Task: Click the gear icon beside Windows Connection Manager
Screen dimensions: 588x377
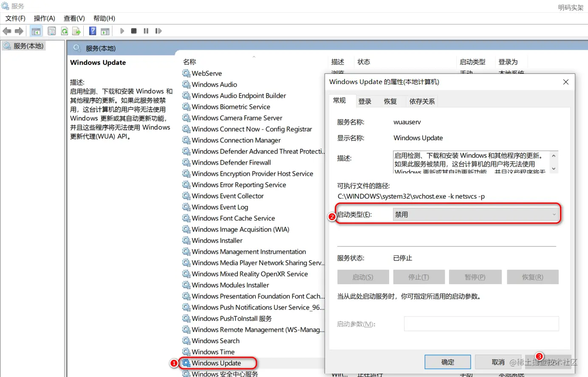Action: [x=186, y=140]
